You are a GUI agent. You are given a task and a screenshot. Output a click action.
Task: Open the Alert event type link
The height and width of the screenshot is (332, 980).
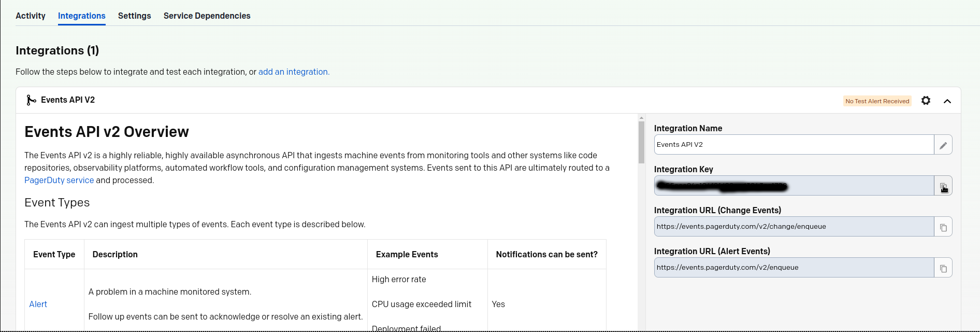(x=38, y=304)
